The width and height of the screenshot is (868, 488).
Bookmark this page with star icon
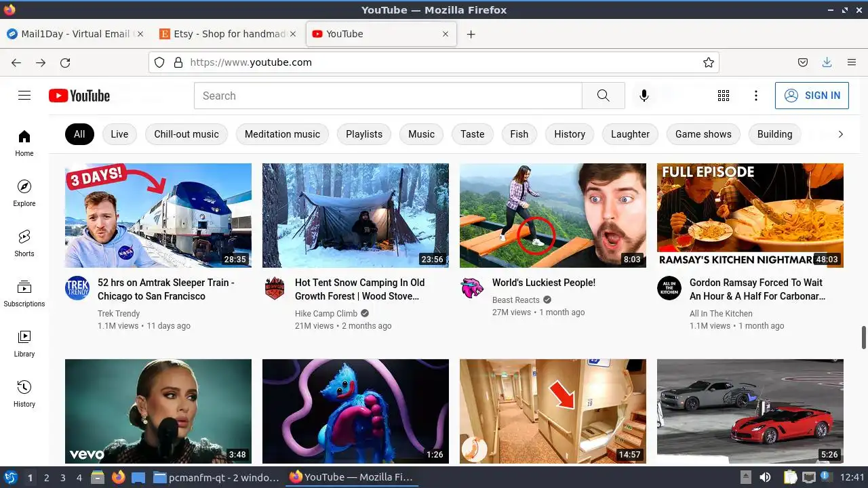709,62
